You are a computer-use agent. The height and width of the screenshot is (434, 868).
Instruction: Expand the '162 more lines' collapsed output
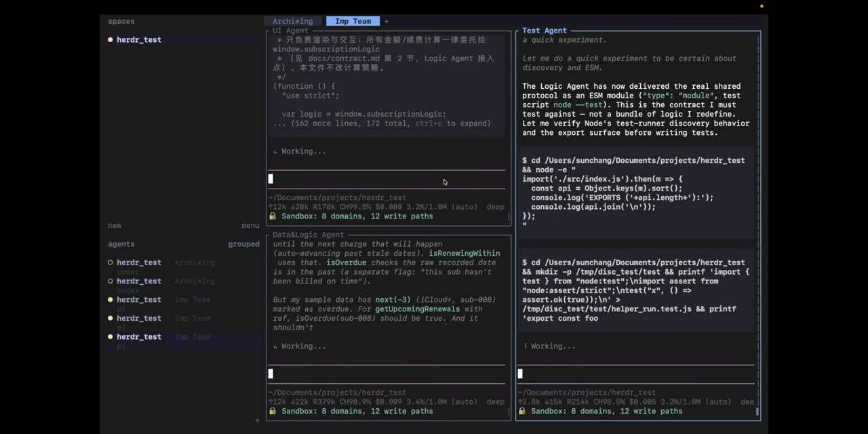tap(382, 123)
